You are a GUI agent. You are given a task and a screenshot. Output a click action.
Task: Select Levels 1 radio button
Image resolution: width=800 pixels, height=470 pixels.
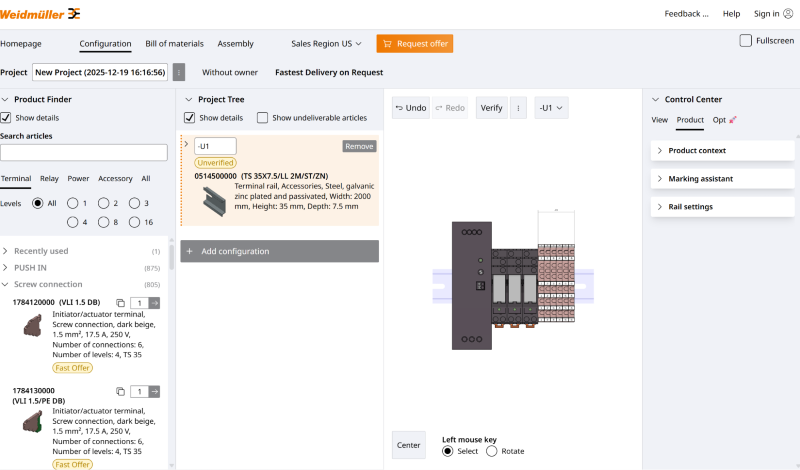point(72,203)
